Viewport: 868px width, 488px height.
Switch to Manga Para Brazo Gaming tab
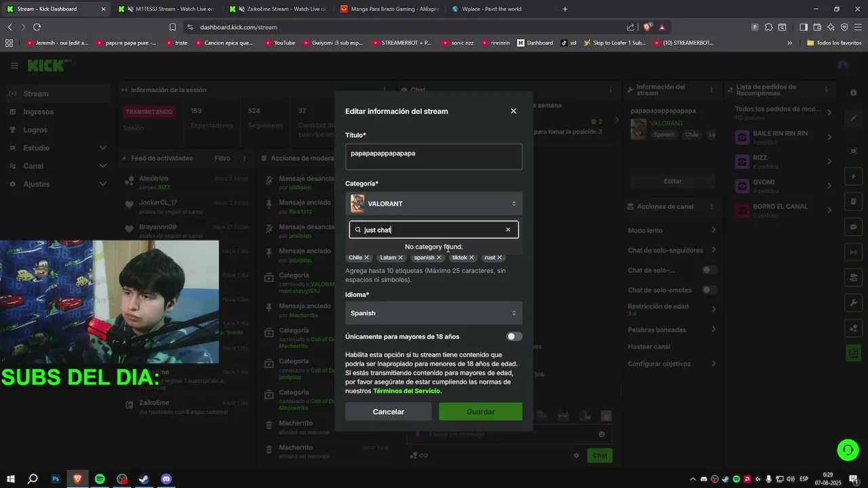point(390,9)
